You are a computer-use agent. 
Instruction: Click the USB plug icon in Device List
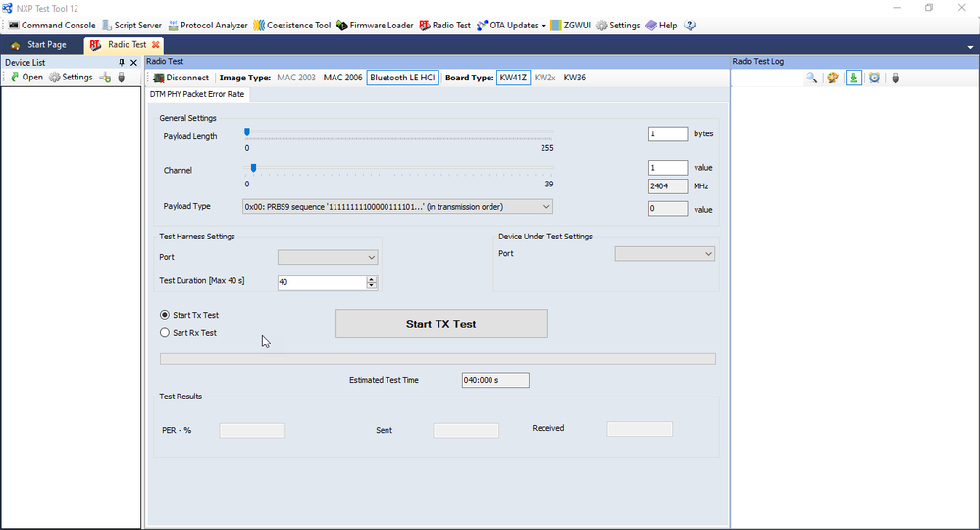pos(122,77)
